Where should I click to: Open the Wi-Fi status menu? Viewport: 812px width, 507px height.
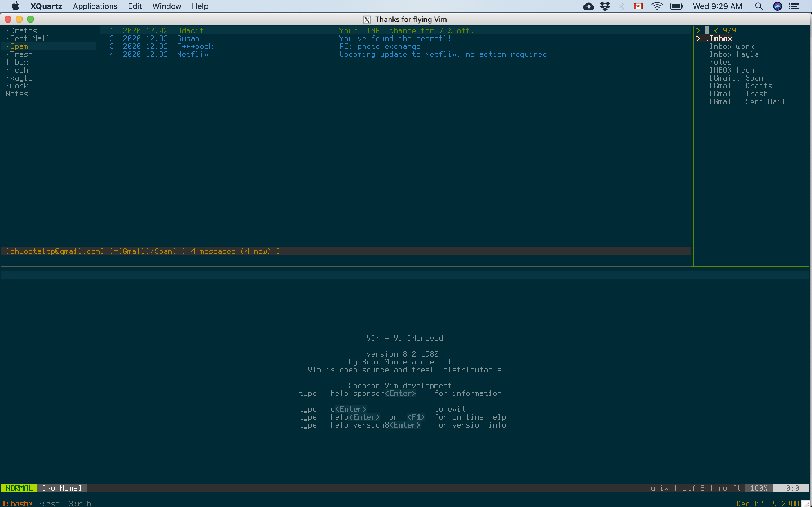657,6
